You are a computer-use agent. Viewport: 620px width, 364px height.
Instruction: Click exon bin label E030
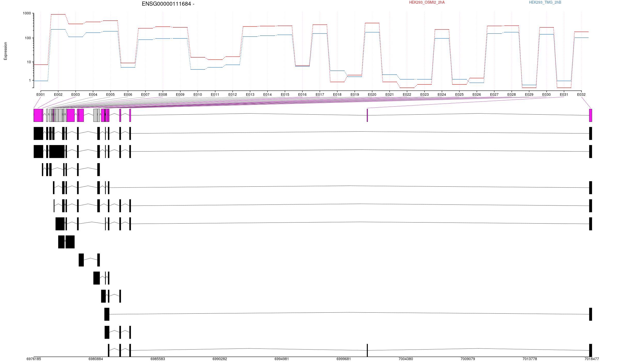(546, 94)
